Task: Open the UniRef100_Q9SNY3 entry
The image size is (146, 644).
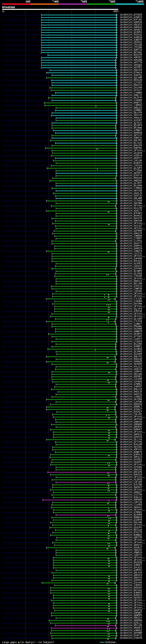Action: pyautogui.click(x=131, y=30)
